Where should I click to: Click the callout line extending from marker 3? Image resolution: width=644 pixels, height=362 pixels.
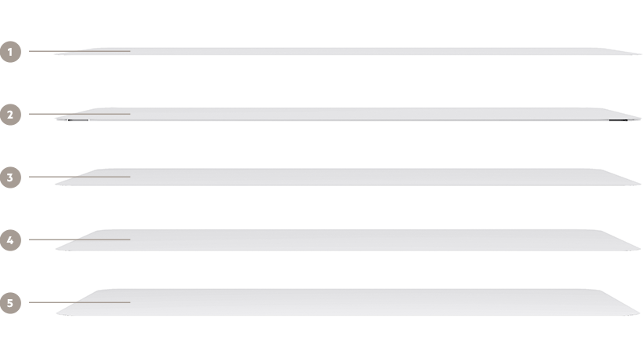point(79,177)
